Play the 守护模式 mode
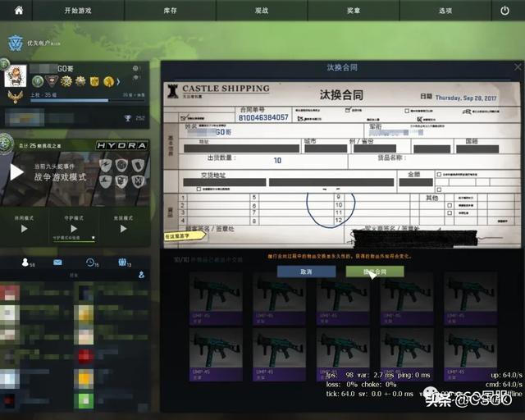This screenshot has height=420, width=525. [x=74, y=228]
